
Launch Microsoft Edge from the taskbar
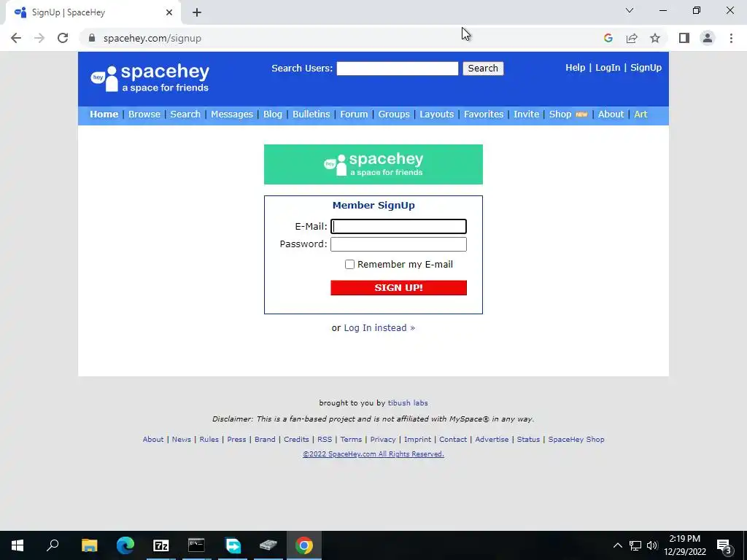click(125, 545)
